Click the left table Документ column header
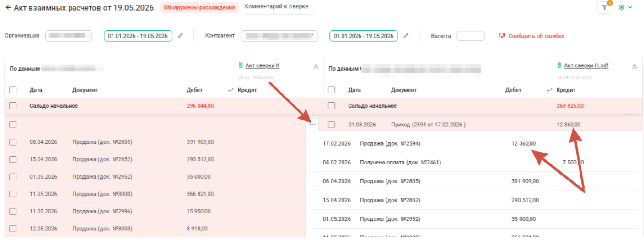 point(85,90)
